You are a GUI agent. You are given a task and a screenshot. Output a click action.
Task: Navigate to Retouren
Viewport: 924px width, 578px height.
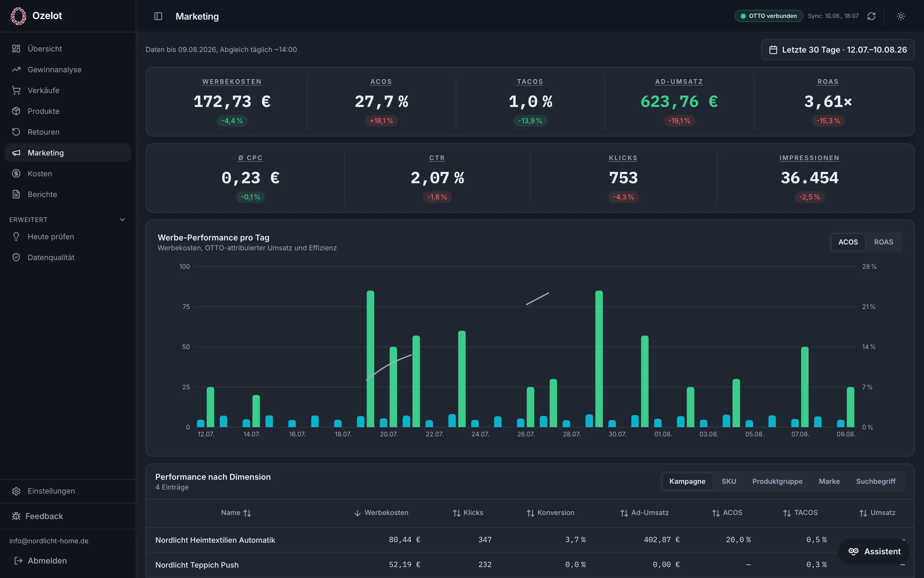coord(68,132)
